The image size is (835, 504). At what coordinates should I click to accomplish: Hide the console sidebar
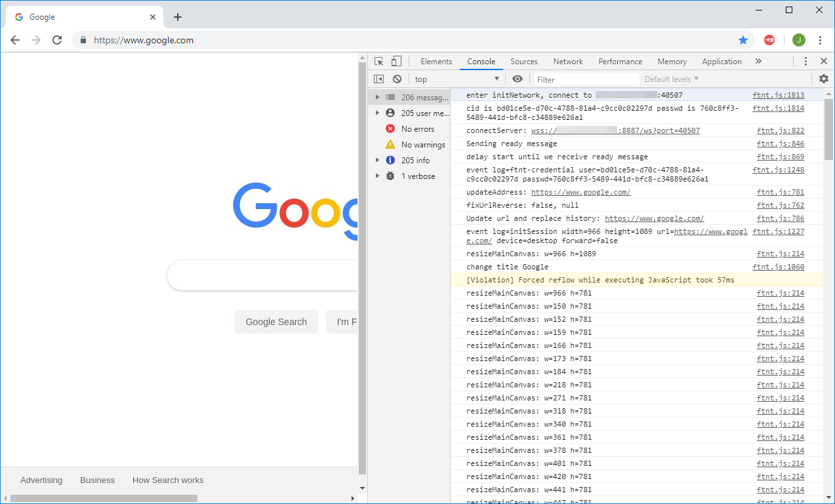[x=378, y=79]
